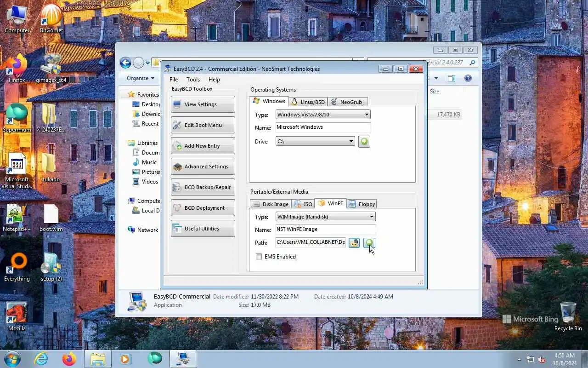Select the BitComet desktop icon
This screenshot has width=588, height=368.
51,19
